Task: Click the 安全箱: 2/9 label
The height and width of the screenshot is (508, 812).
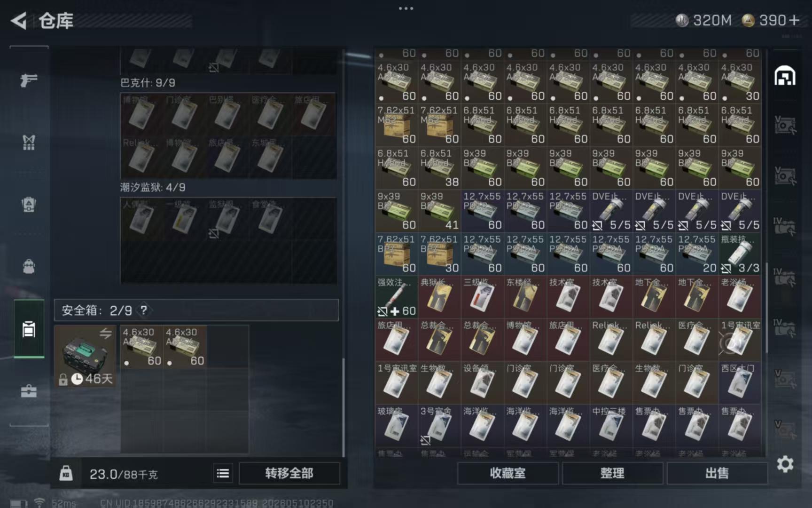Action: 97,310
